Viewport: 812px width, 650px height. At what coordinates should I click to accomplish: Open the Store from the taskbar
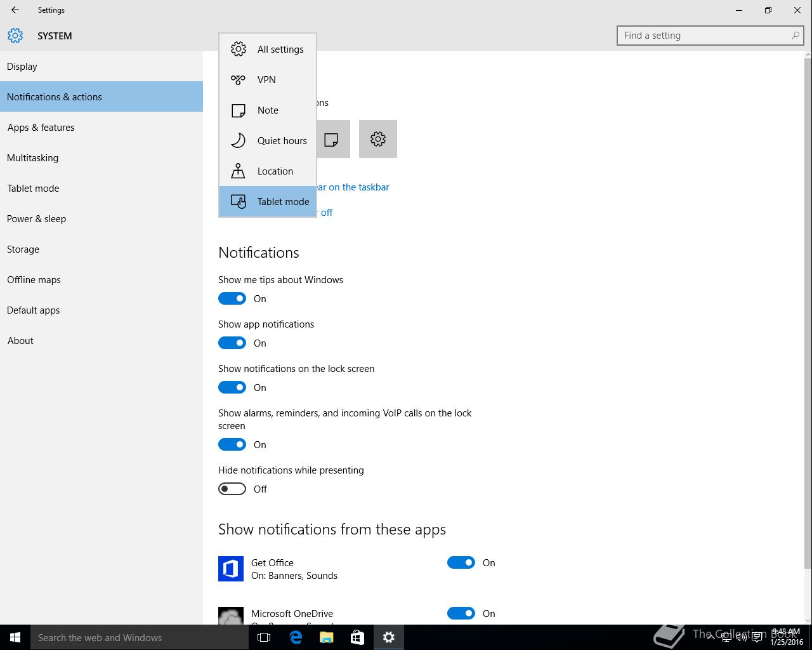pos(358,637)
